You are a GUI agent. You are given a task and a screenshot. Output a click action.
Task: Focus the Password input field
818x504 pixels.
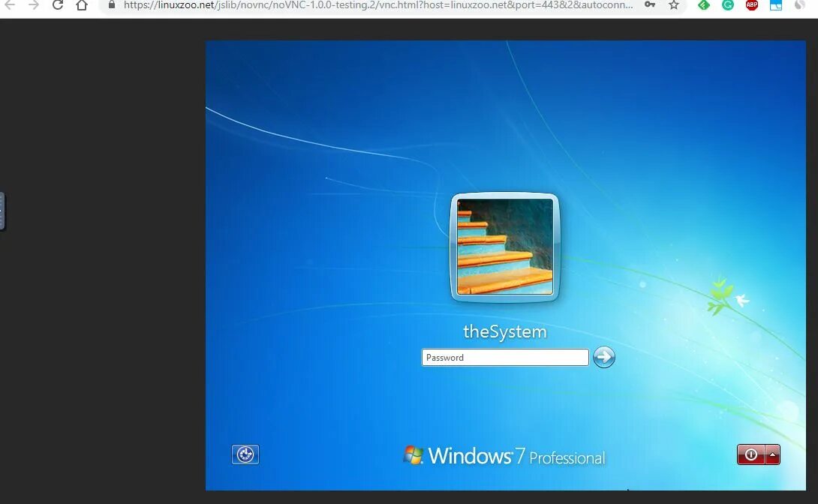point(505,358)
